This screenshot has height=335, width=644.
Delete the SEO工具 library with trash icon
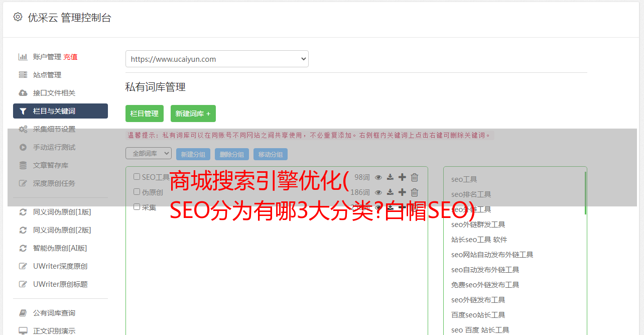click(415, 177)
